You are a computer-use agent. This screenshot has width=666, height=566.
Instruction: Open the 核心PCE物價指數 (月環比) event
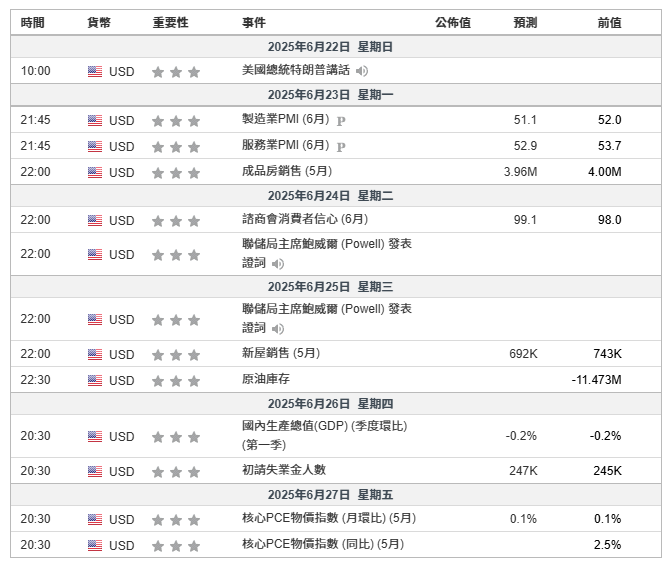pos(329,518)
